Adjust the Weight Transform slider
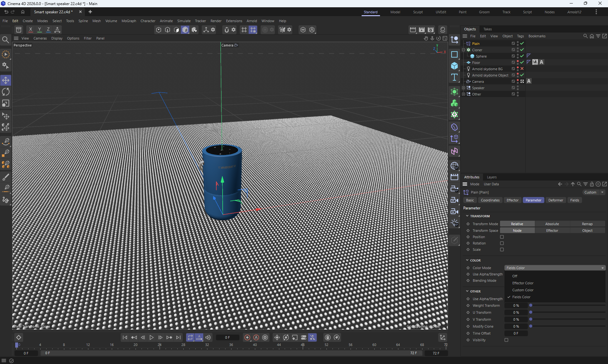The height and width of the screenshot is (364, 608). 531,305
